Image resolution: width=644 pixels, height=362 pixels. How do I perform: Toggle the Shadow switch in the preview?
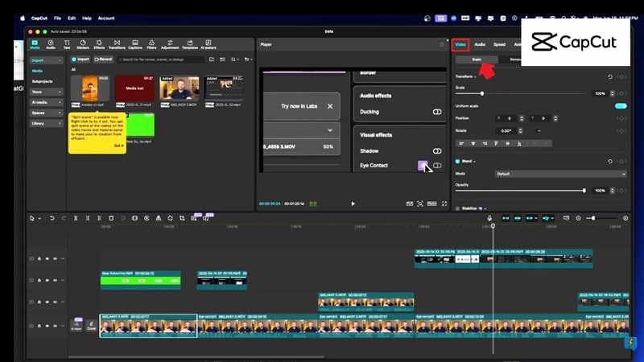point(437,151)
